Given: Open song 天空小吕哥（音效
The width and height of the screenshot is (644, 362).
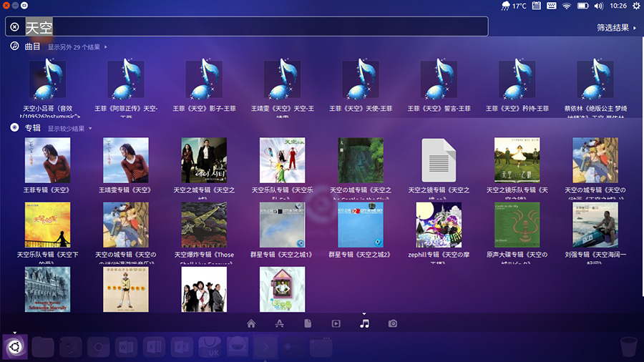Looking at the screenshot, I should click(48, 87).
